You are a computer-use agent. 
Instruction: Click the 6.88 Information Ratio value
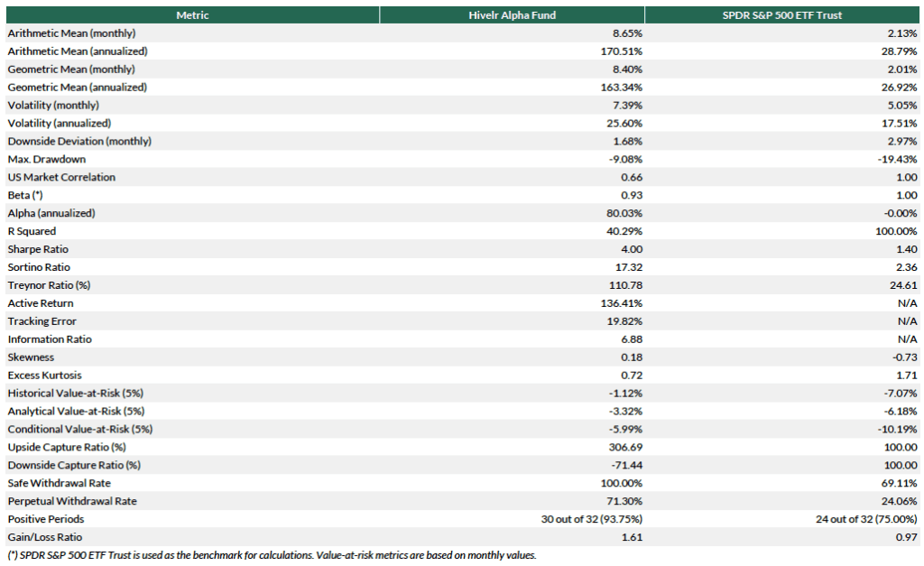tap(632, 339)
